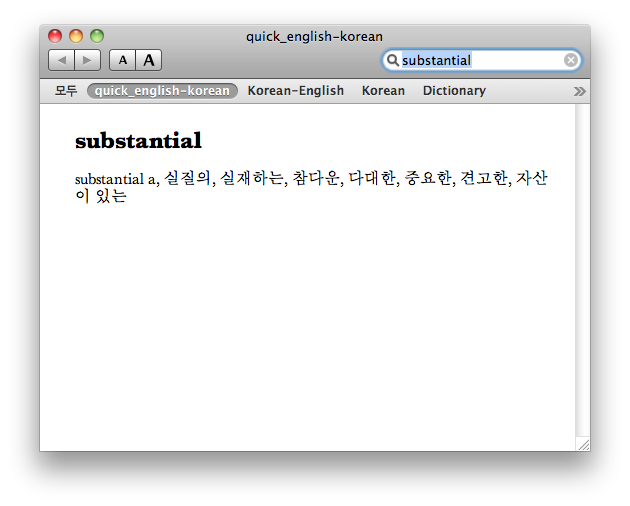Zoom the window with green button
630x506 pixels.
point(97,36)
